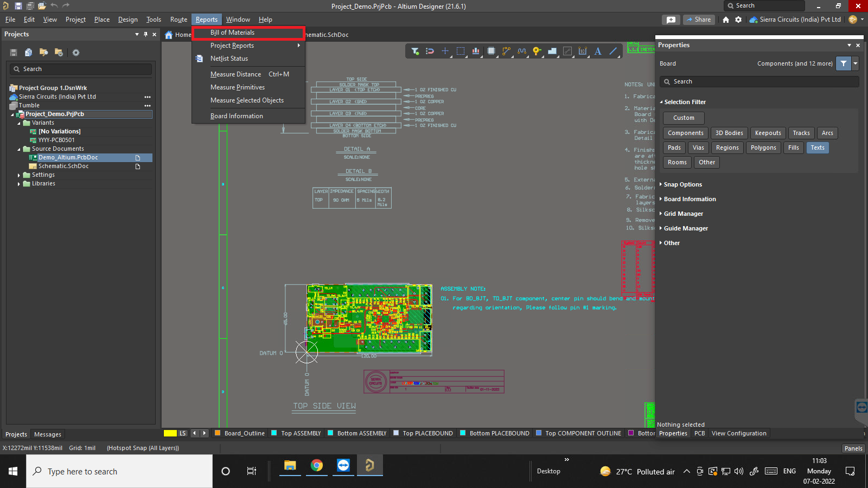Click the Search field in Properties panel

[759, 81]
